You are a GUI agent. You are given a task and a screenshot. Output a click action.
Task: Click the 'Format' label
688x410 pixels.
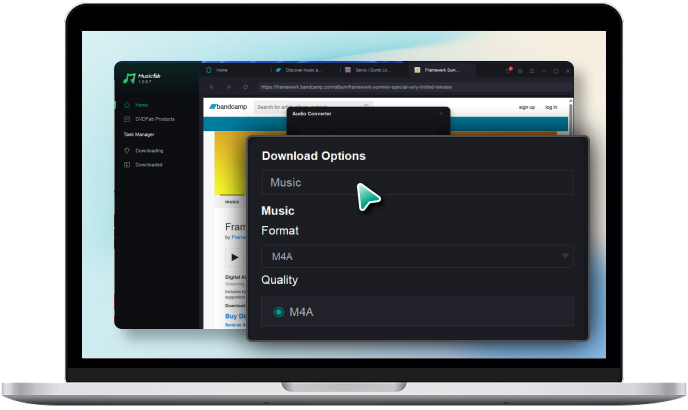(x=280, y=230)
